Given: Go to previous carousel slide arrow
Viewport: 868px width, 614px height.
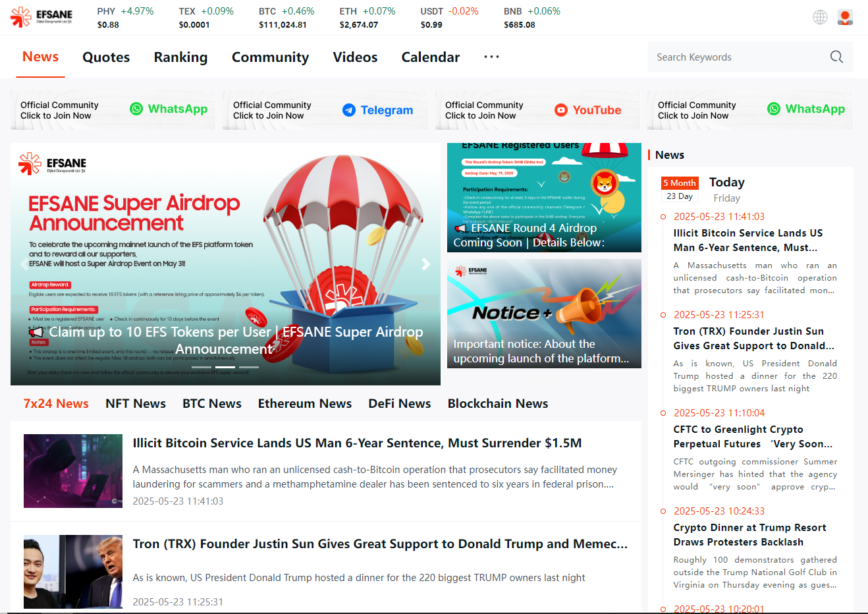Looking at the screenshot, I should click(x=24, y=264).
